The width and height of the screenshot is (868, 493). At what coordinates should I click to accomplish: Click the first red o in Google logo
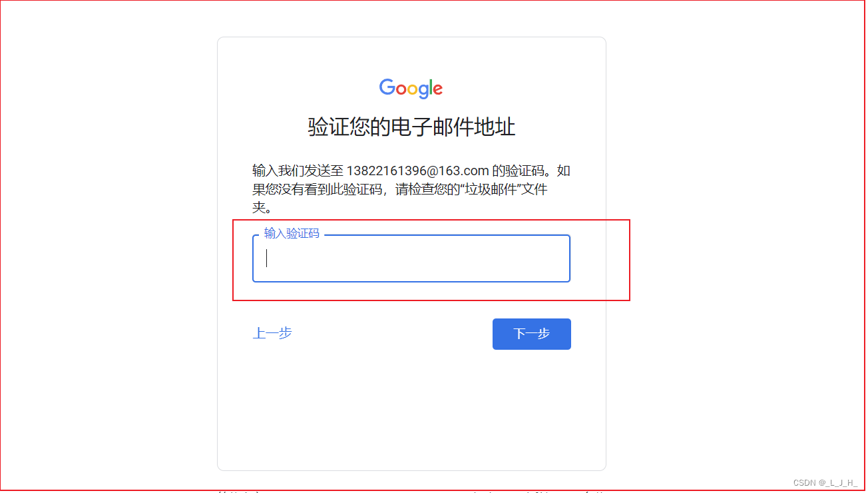coord(402,90)
